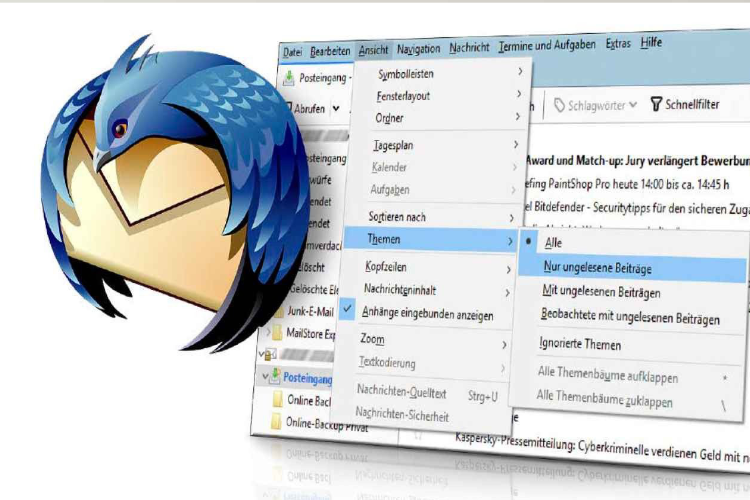Expand the MailStore folder arrow

267,332
